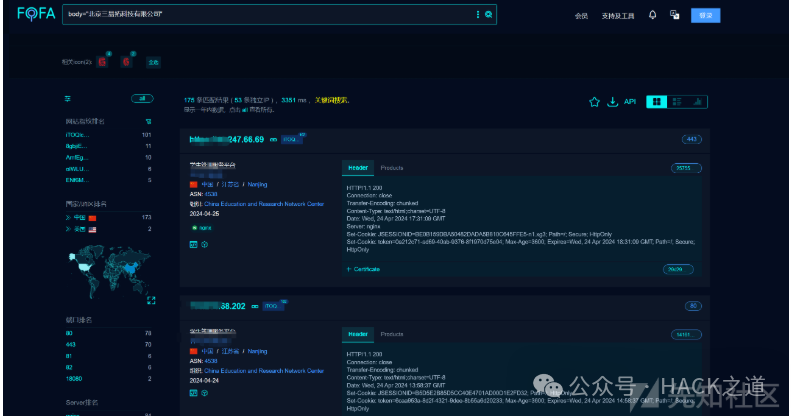Click the ITOQ tag beside 38.202
The height and width of the screenshot is (418, 791).
(x=272, y=306)
